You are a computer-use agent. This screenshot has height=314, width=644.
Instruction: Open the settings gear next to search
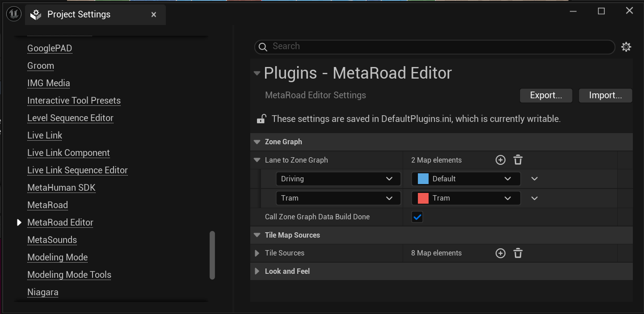626,46
